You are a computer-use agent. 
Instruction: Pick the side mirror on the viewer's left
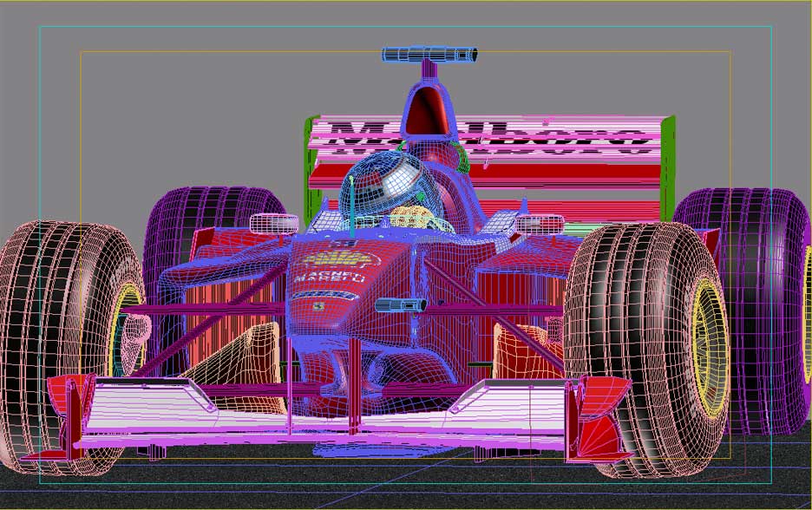274,224
